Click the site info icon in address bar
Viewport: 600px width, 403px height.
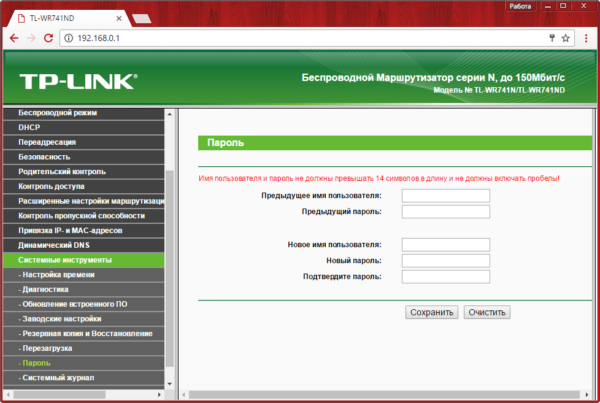coord(68,38)
